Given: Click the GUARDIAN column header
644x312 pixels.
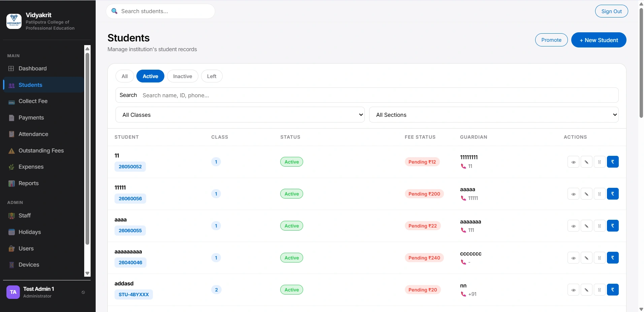Looking at the screenshot, I should tap(474, 137).
